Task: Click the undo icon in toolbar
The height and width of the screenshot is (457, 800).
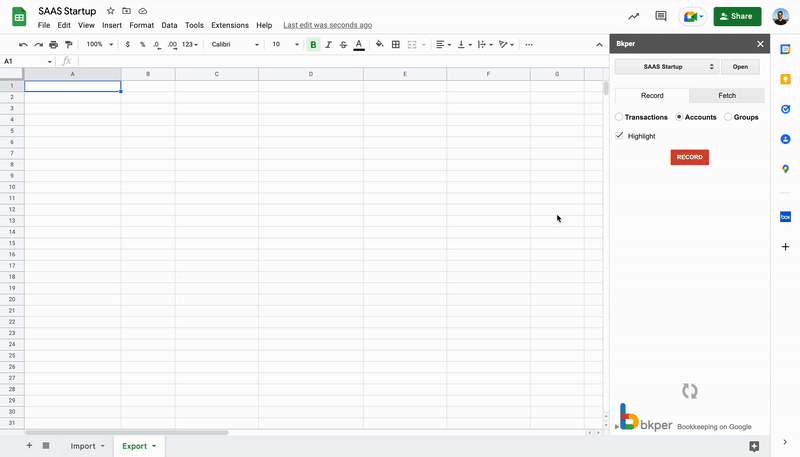Action: point(23,45)
